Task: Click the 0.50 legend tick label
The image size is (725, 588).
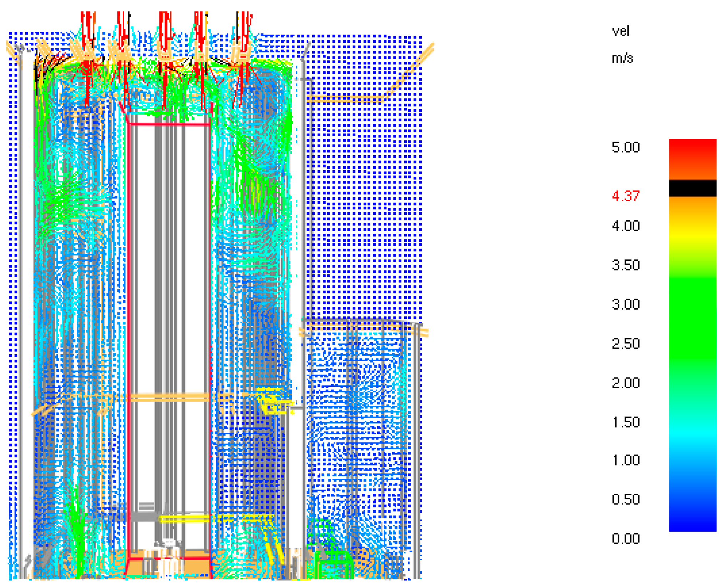Action: tap(625, 499)
